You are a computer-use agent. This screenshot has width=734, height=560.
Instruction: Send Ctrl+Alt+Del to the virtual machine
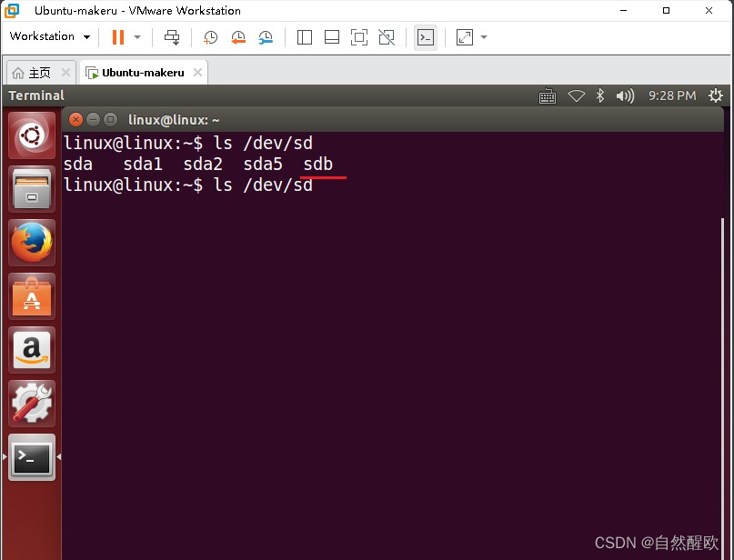click(172, 37)
